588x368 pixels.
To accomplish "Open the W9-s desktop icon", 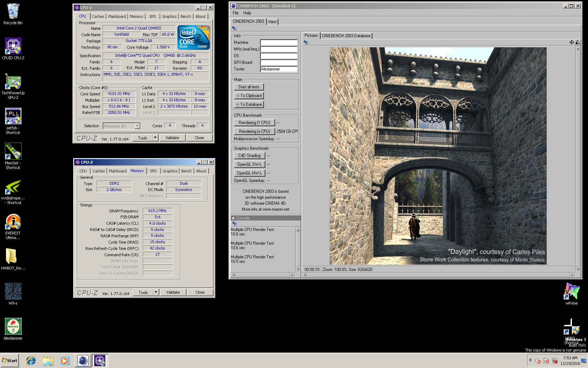I will (x=13, y=294).
